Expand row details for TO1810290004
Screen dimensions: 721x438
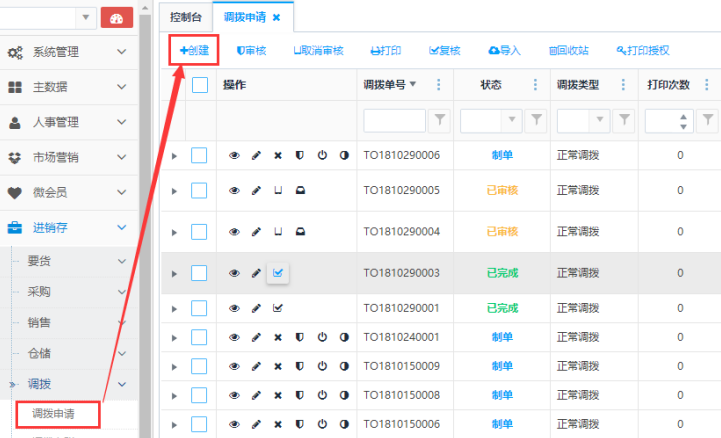tap(174, 232)
